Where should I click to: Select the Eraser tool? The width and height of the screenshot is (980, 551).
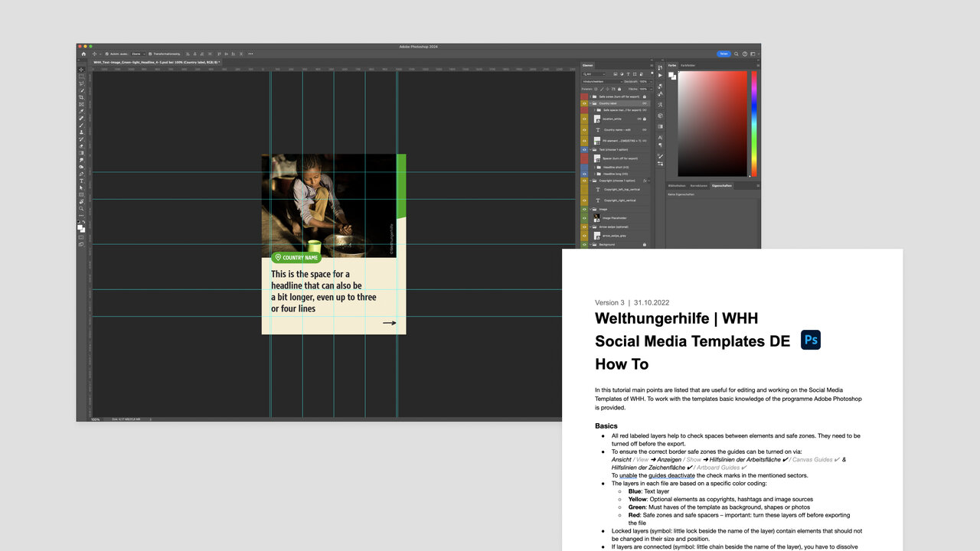pos(81,146)
